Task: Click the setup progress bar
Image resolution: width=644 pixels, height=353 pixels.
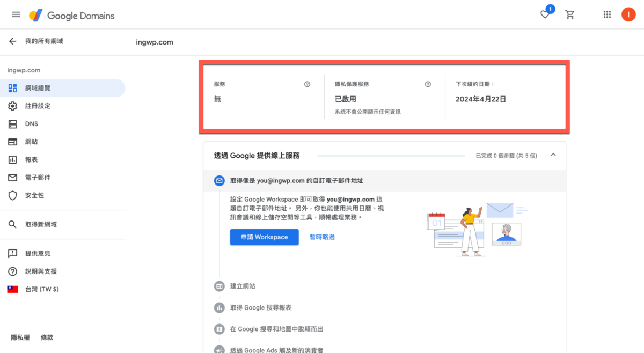Action: tap(391, 156)
